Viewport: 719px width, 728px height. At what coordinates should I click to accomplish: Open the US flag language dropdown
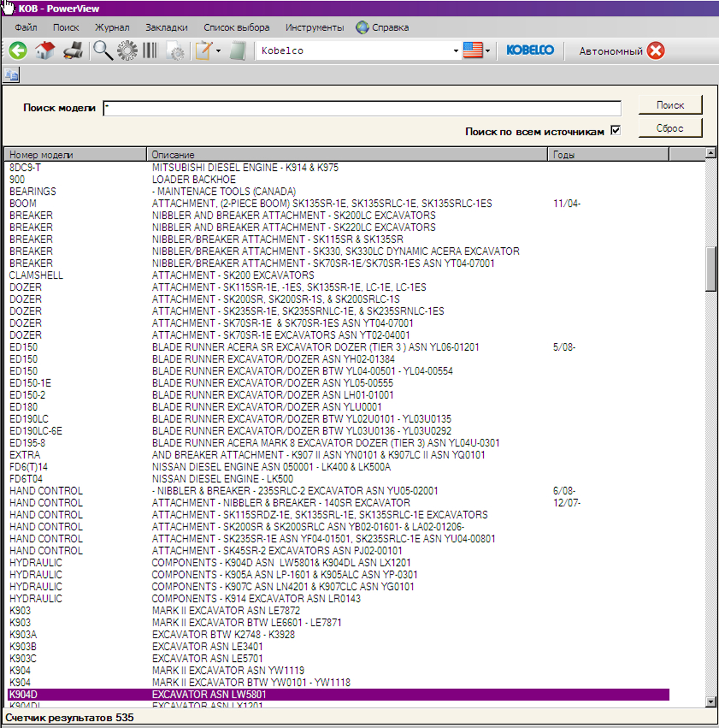(487, 51)
